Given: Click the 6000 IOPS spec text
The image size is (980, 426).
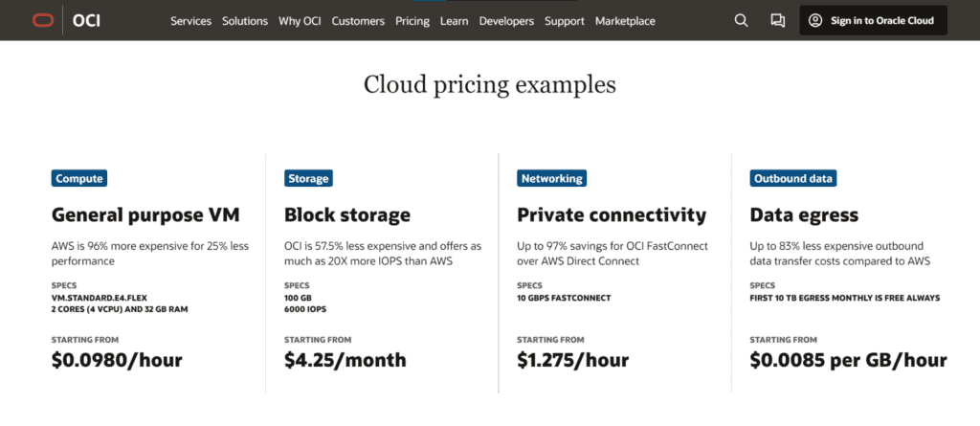Looking at the screenshot, I should click(305, 309).
